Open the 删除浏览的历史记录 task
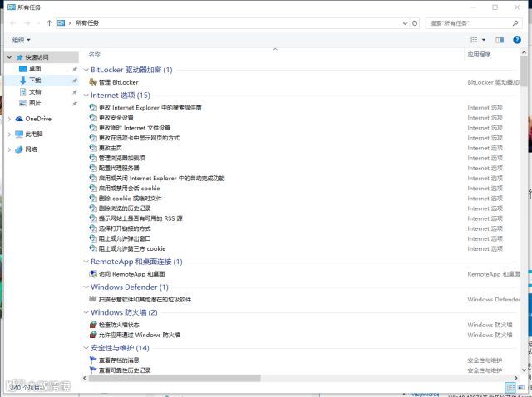 coord(125,208)
